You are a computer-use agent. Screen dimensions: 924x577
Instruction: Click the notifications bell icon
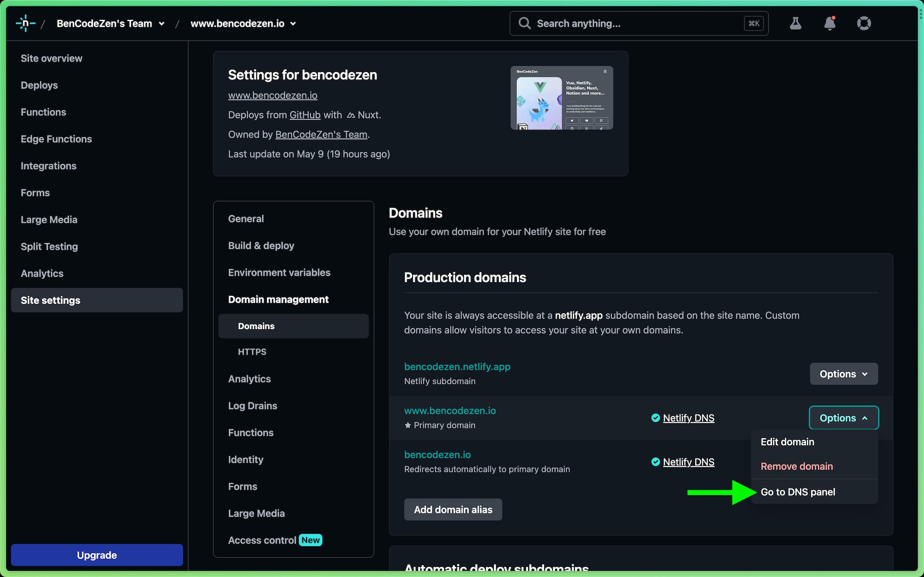[x=829, y=22]
